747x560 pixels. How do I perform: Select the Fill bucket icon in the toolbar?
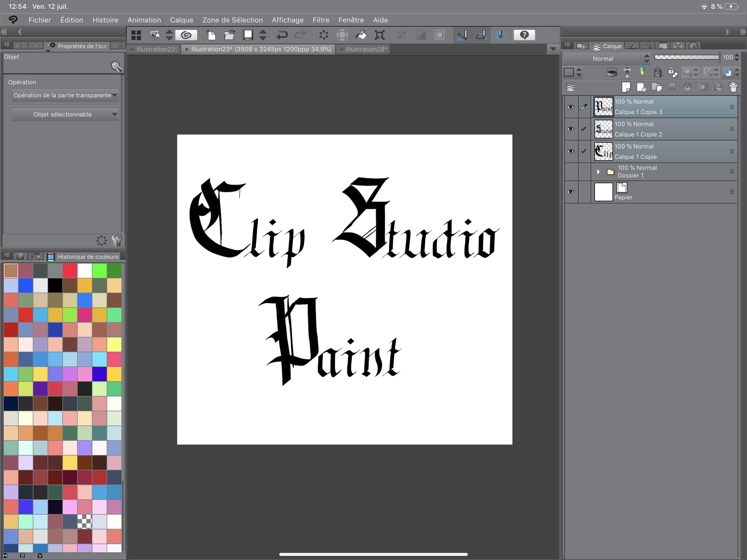coord(361,35)
